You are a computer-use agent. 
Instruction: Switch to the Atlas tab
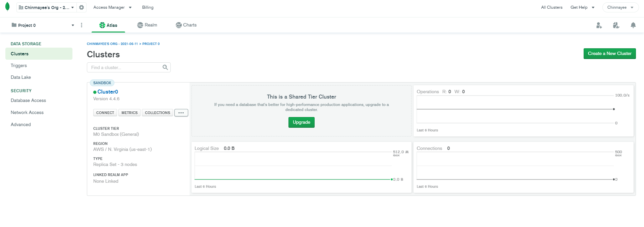108,25
